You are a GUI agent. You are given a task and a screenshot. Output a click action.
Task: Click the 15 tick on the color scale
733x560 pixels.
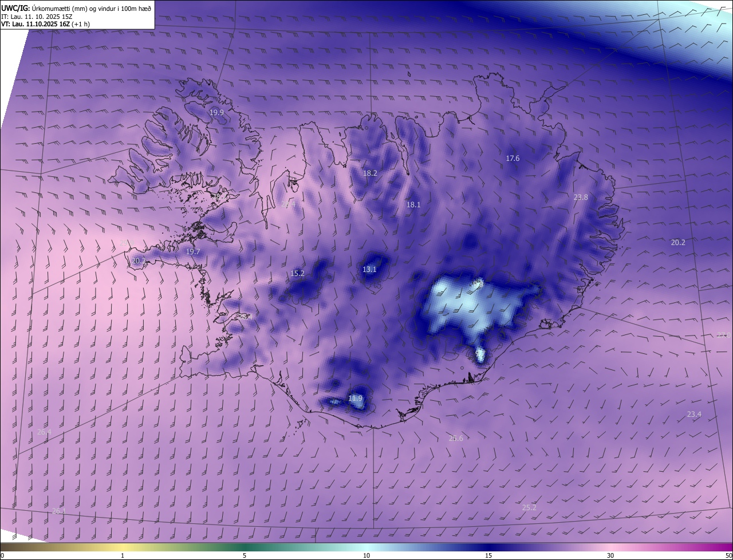(x=488, y=555)
